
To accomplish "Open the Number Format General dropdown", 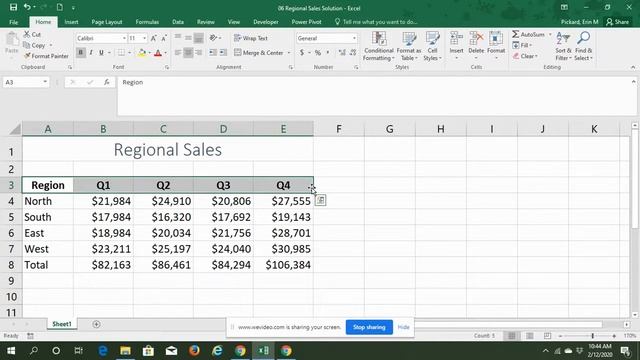I will 354,38.
